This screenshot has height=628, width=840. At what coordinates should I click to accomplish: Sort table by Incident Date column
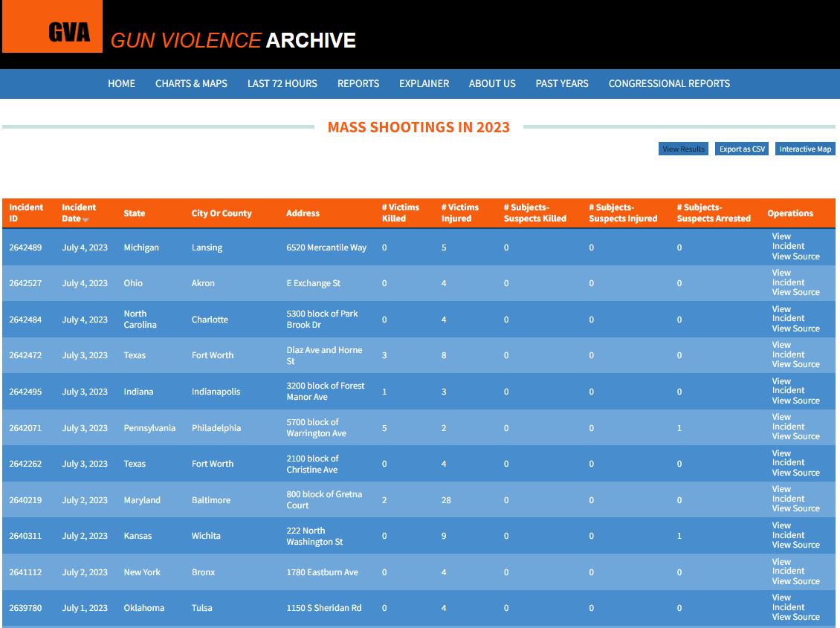pos(79,213)
